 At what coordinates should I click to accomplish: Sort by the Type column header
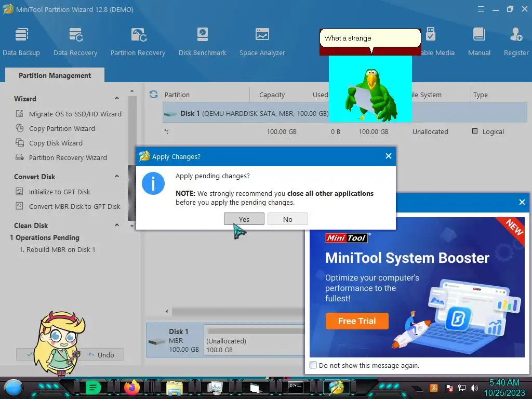coord(480,95)
